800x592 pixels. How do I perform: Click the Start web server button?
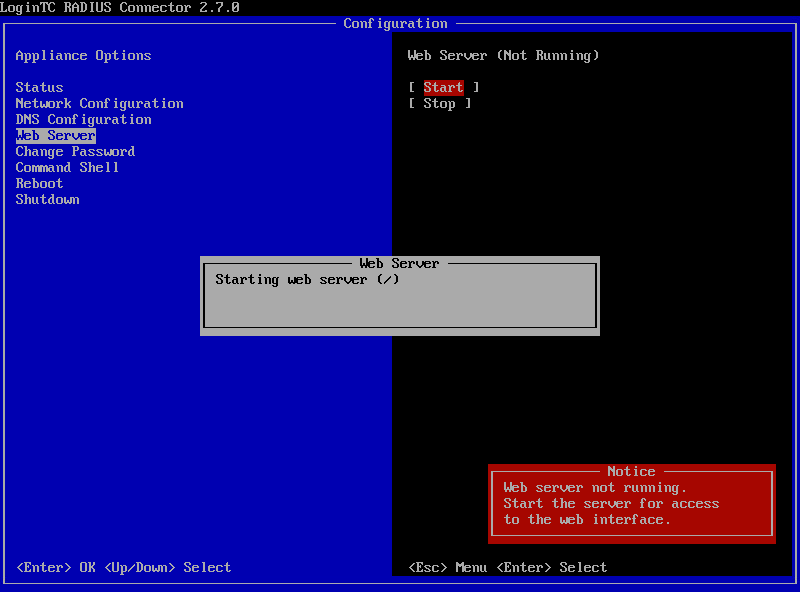pyautogui.click(x=443, y=87)
